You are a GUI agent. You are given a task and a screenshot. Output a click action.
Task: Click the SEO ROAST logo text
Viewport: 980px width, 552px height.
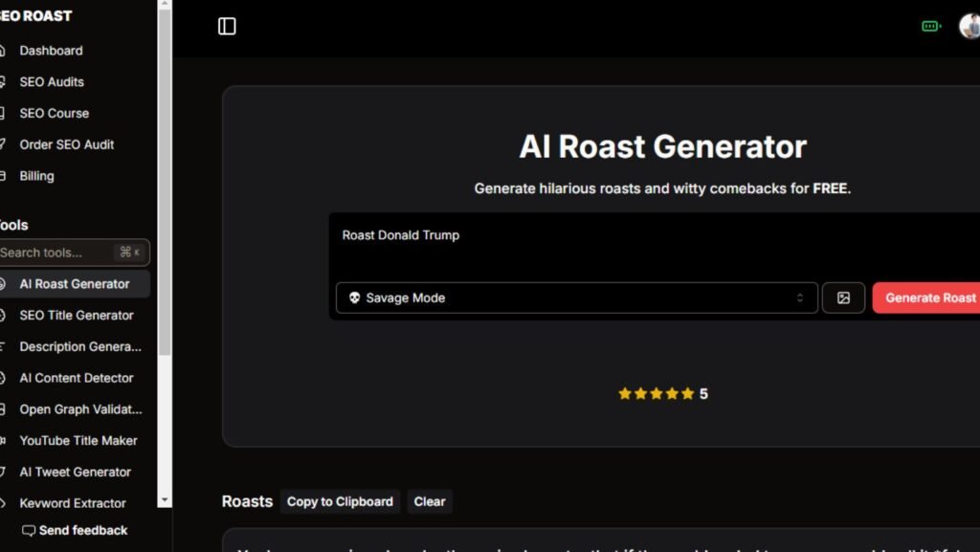(35, 16)
